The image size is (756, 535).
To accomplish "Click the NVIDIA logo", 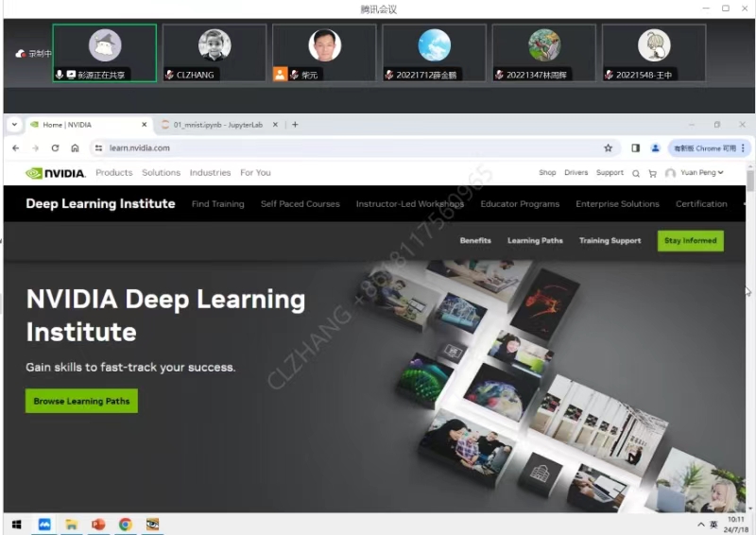I will pyautogui.click(x=56, y=173).
